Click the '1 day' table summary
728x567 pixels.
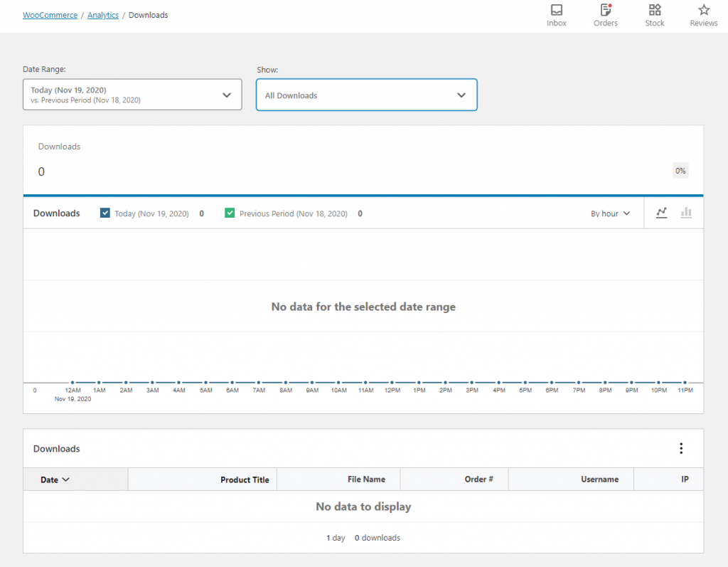point(336,538)
